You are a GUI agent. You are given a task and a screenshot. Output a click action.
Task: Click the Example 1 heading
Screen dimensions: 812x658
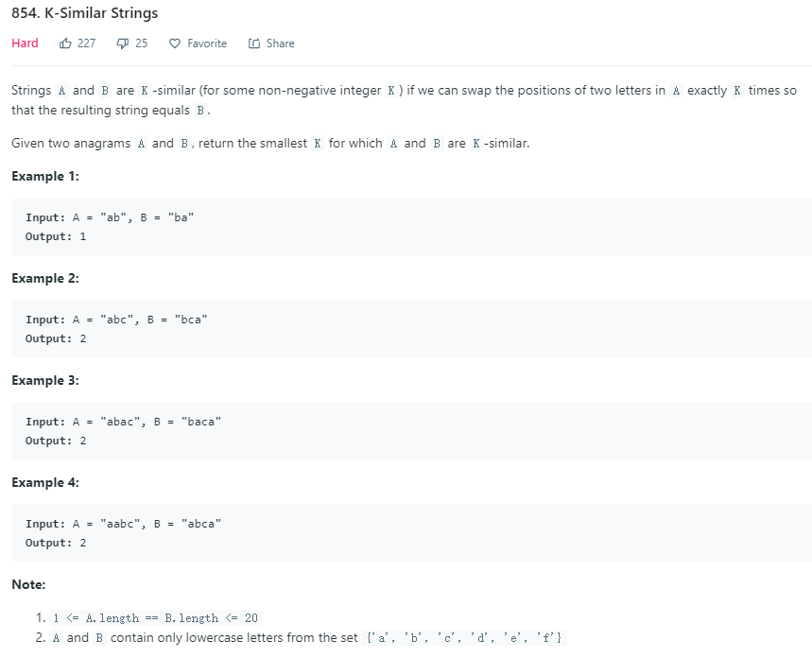click(x=45, y=176)
